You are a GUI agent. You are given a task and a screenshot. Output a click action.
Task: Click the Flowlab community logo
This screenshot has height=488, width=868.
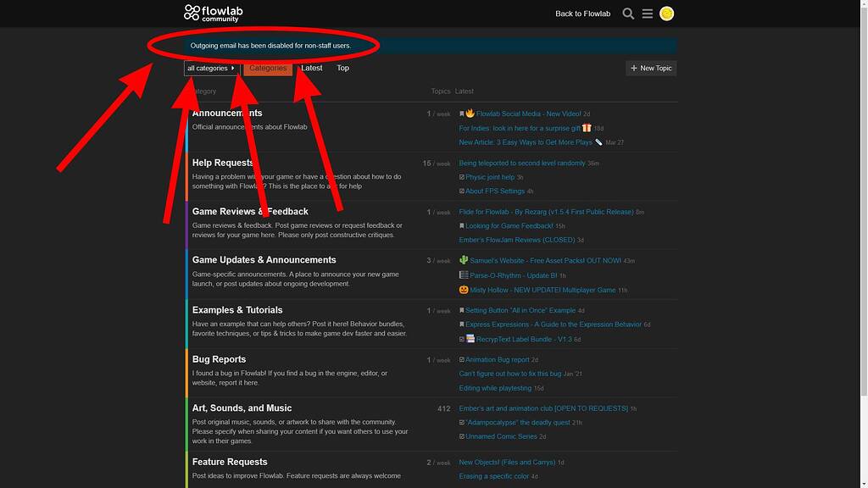(213, 14)
